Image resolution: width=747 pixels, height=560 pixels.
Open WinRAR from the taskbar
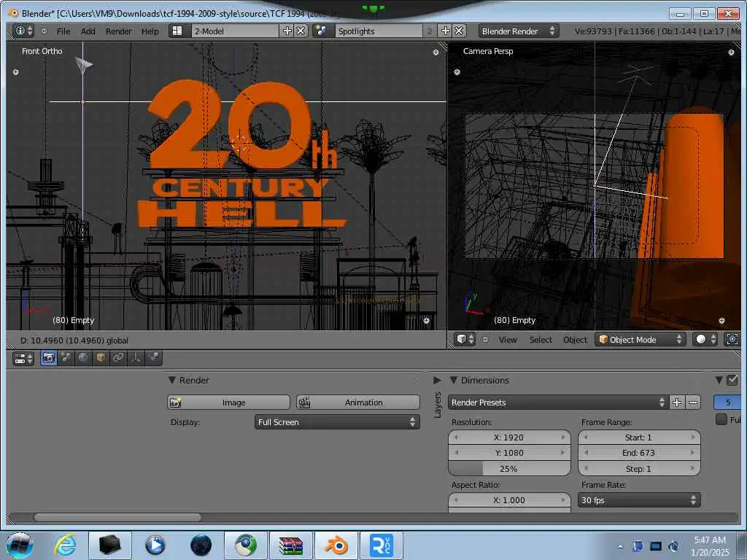(x=290, y=545)
